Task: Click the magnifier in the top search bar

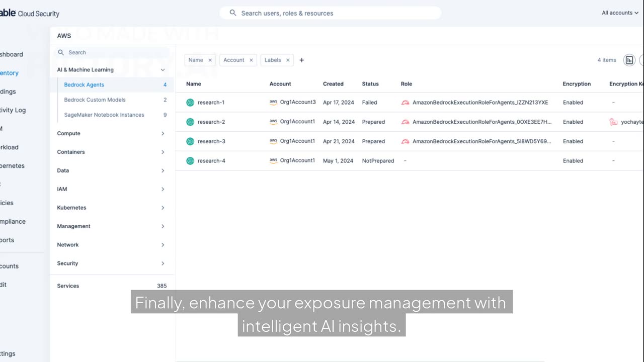Action: tap(233, 13)
